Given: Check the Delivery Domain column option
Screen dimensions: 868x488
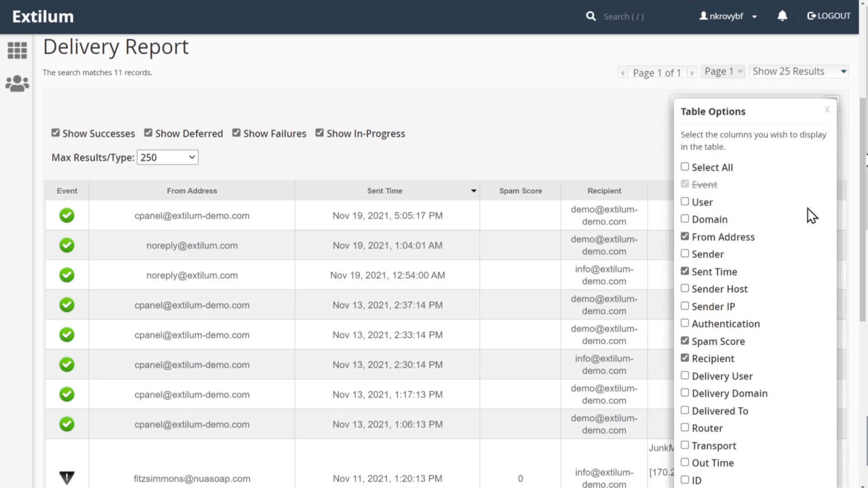Looking at the screenshot, I should click(x=685, y=393).
